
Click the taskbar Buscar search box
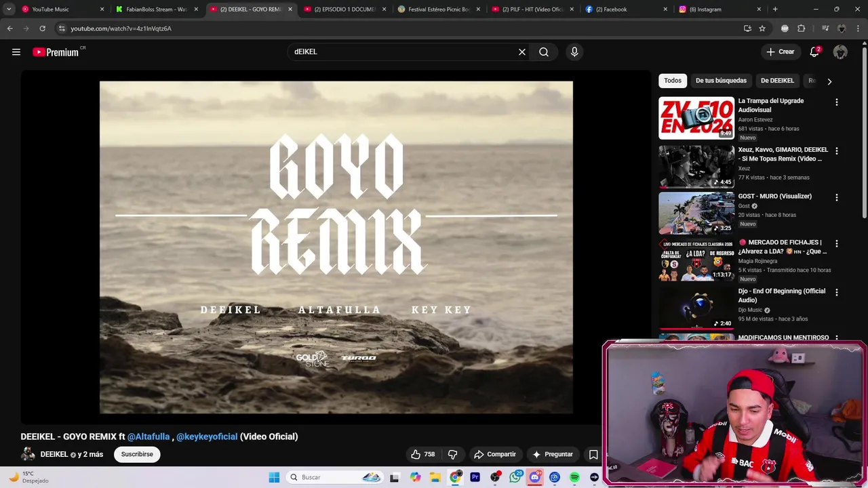(334, 477)
